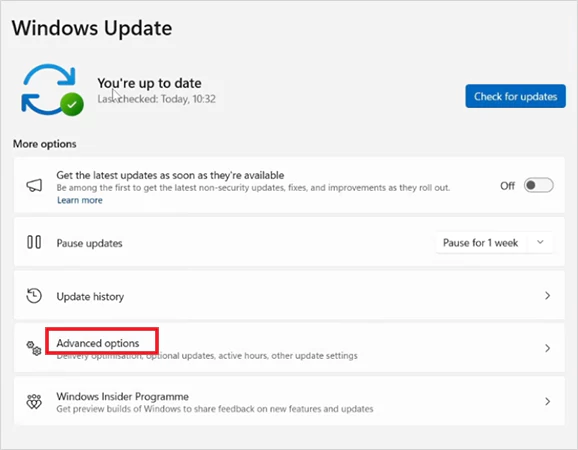The height and width of the screenshot is (450, 578).
Task: Click the 'More options' heading
Action: click(45, 144)
